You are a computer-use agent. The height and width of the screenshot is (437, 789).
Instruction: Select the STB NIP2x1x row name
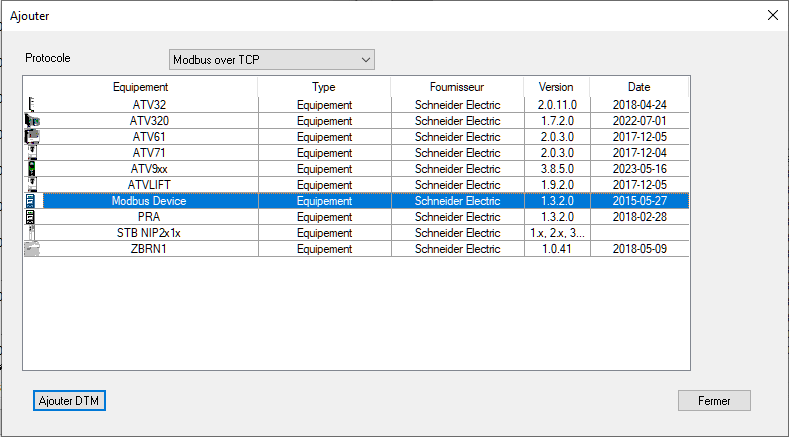(149, 233)
